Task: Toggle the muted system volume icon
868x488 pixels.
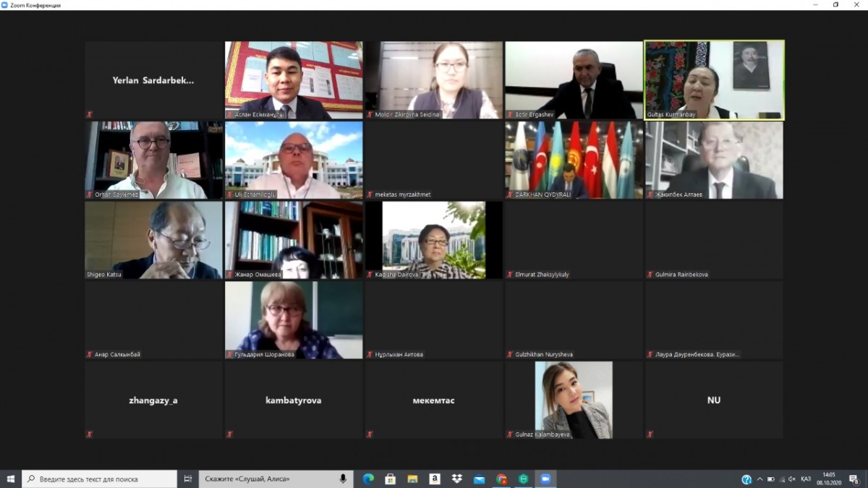Action: [792, 479]
